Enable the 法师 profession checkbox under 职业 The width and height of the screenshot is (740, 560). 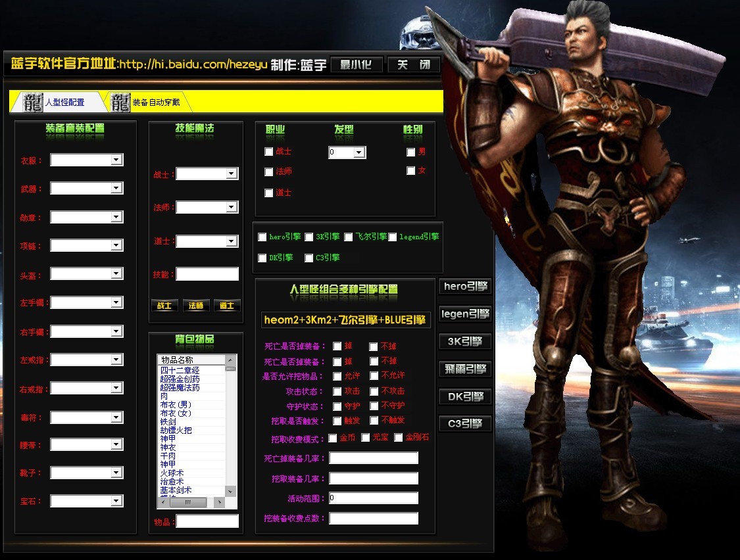[x=268, y=172]
